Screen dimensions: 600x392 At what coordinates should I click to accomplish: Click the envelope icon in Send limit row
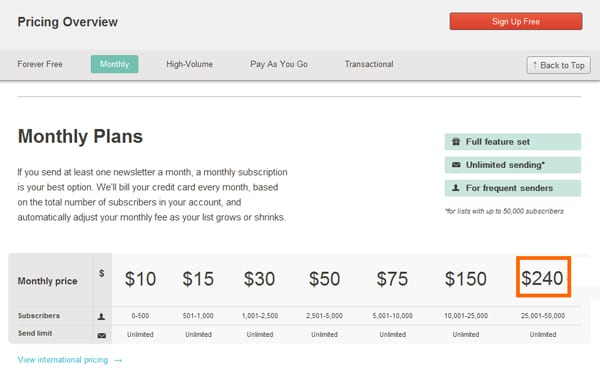tap(101, 335)
